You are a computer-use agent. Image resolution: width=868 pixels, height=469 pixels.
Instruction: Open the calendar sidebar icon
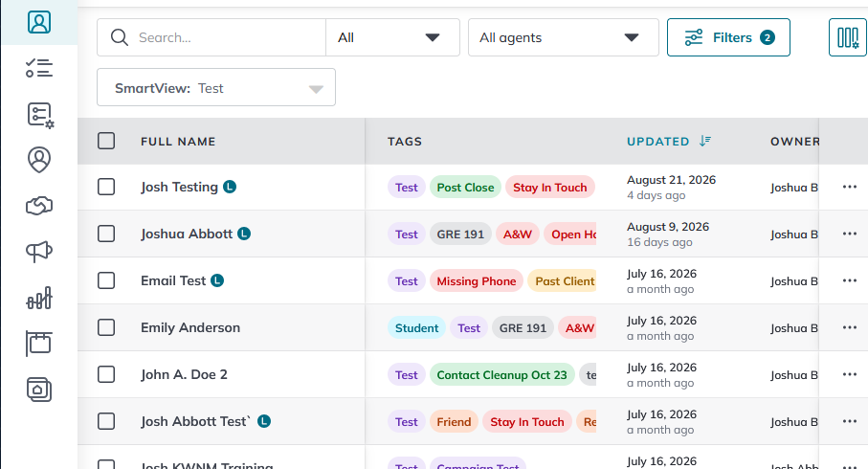click(x=38, y=344)
